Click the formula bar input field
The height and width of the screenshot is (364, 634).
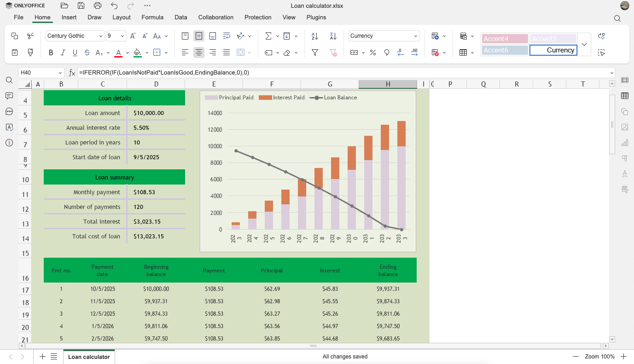342,73
